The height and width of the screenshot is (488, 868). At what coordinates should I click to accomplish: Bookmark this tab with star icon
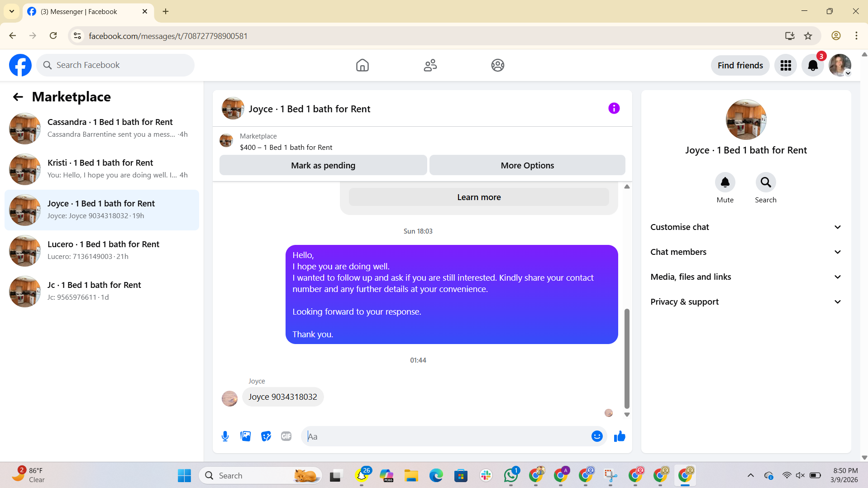(808, 36)
